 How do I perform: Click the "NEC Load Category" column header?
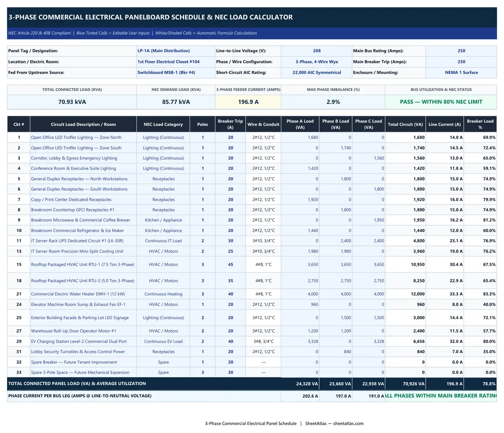click(x=163, y=125)
